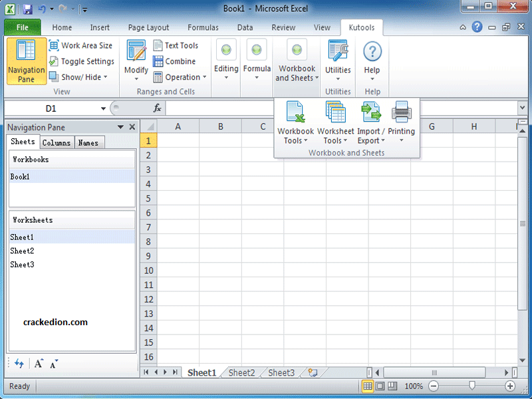Viewport: 532px width, 399px height.
Task: Switch to Sheet2 tab at bottom
Action: coord(241,373)
